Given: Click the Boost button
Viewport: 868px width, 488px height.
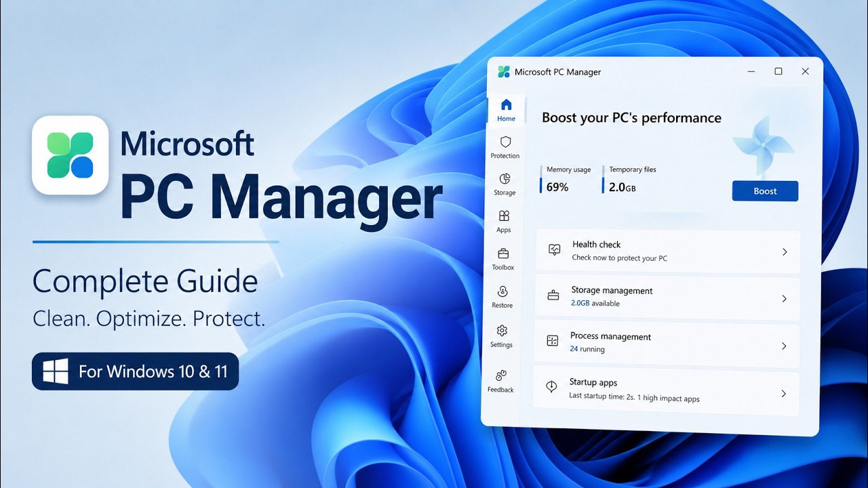Looking at the screenshot, I should [x=765, y=191].
